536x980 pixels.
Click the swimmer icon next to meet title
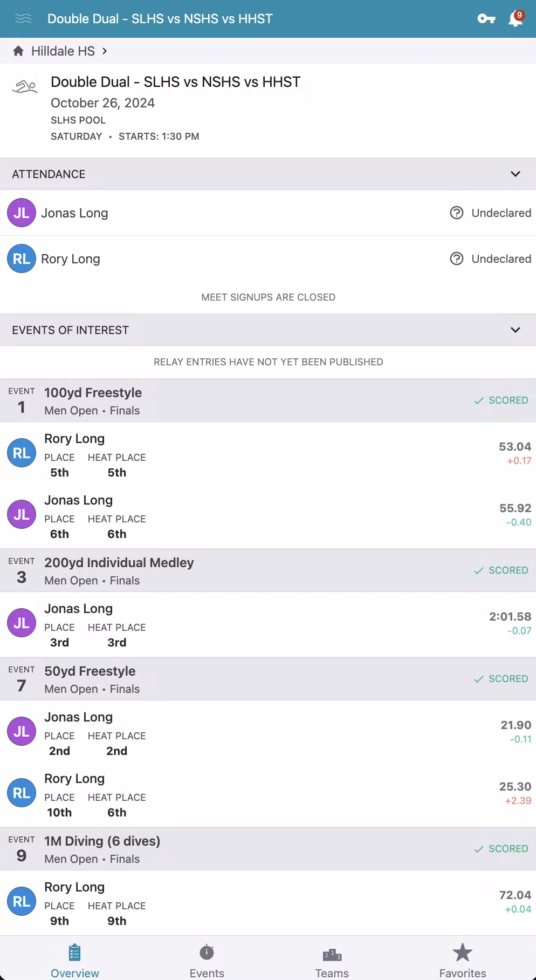[x=25, y=86]
